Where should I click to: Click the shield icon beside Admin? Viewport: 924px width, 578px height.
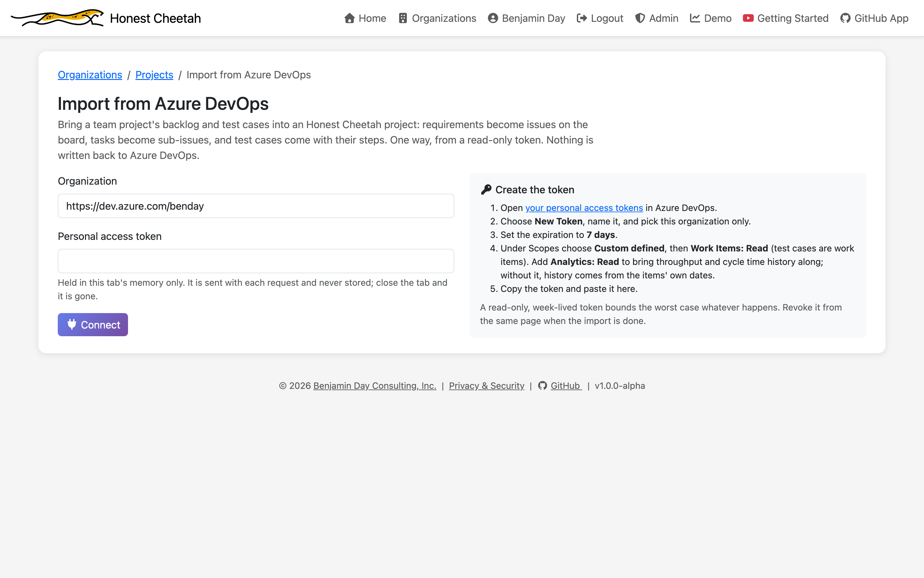tap(640, 18)
